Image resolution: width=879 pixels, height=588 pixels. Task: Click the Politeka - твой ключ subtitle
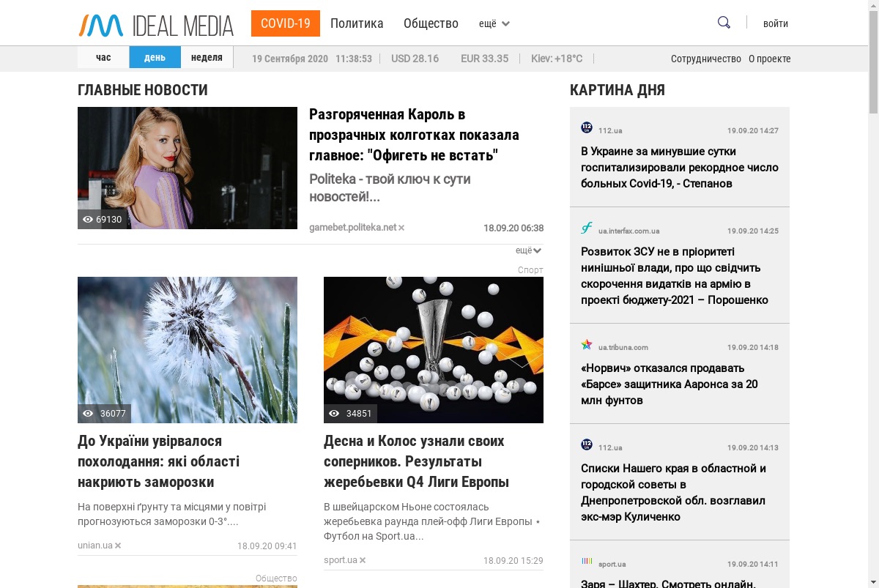click(x=390, y=188)
